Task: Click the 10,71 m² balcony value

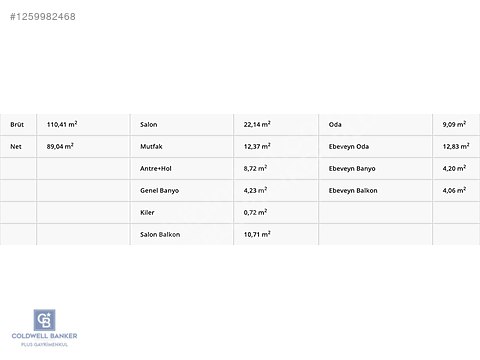Action: pos(257,234)
